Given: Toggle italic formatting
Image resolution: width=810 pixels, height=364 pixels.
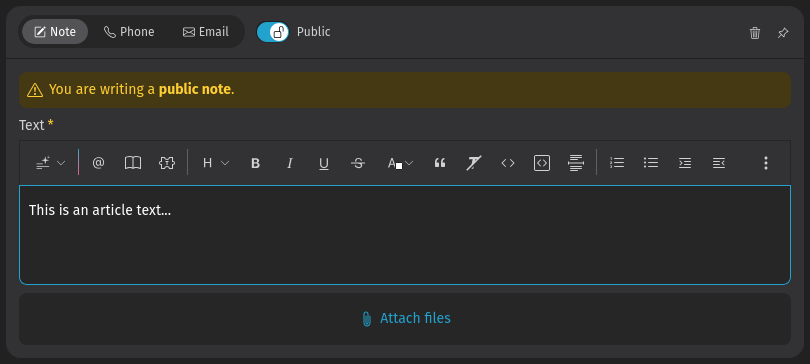Looking at the screenshot, I should point(289,163).
